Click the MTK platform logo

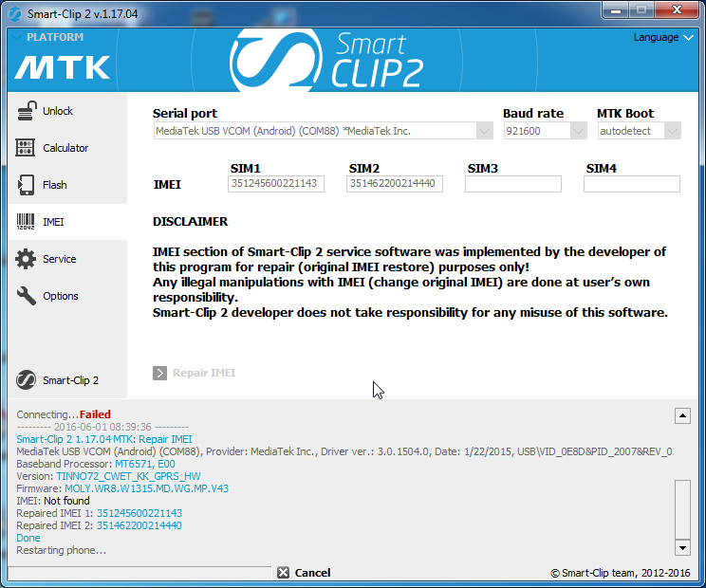pyautogui.click(x=62, y=67)
